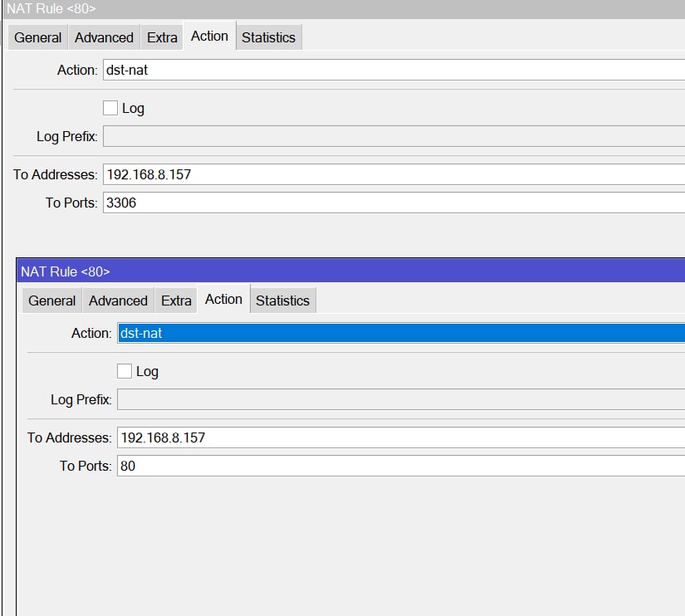Switch to Extra tab in lower NAT Rule window
This screenshot has width=685, height=616.
click(176, 301)
